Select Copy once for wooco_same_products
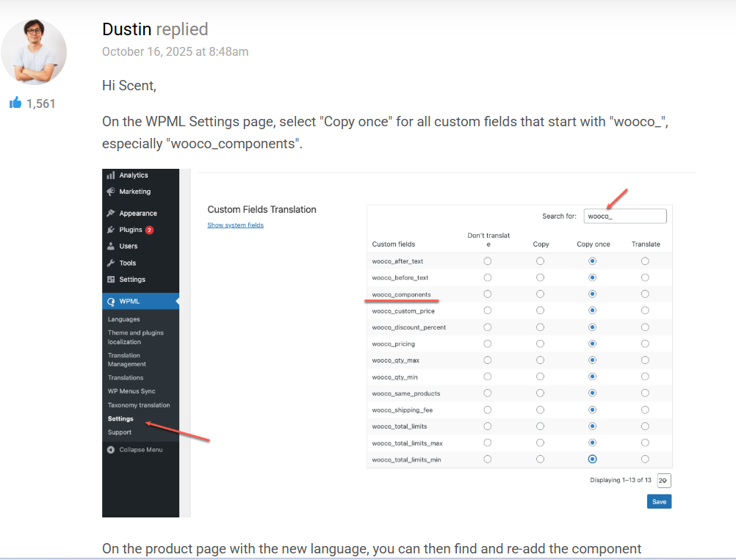The height and width of the screenshot is (560, 736). point(592,393)
